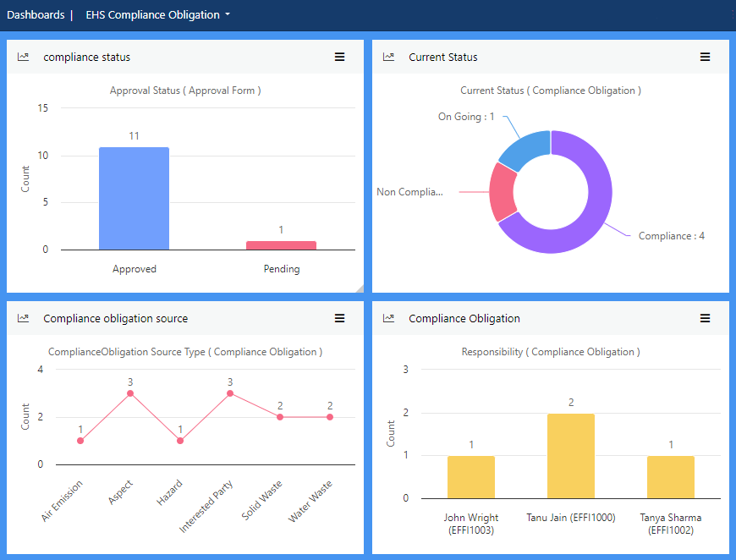Click the John Wright (EFFI1003) yellow bar
The width and height of the screenshot is (736, 560).
click(x=471, y=477)
